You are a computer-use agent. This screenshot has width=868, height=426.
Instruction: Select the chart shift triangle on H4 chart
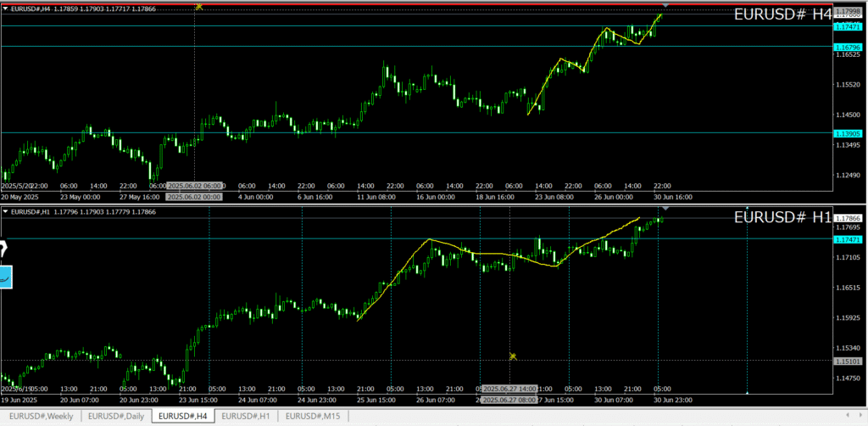(665, 5)
